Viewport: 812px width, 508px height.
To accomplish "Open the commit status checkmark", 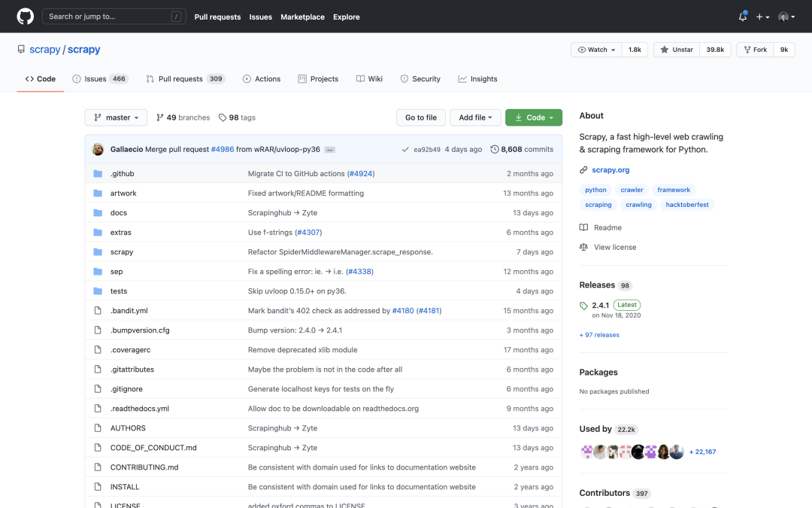I will click(405, 149).
